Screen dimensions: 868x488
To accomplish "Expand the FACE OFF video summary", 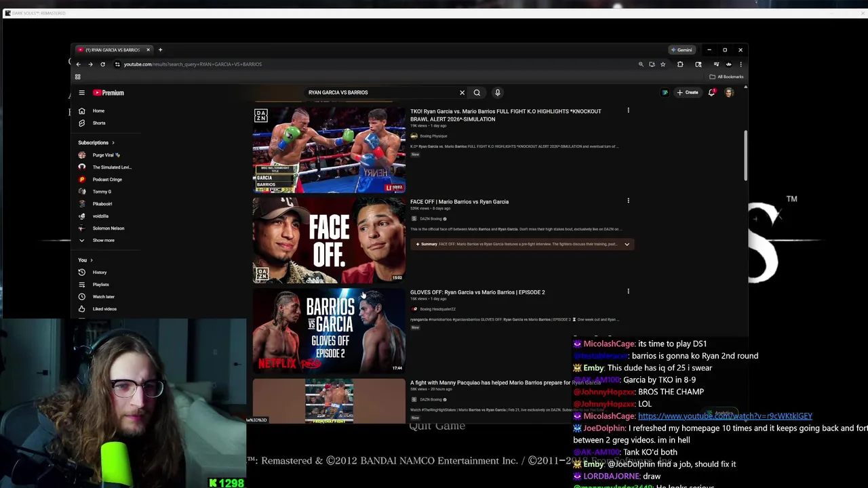I will pos(627,244).
